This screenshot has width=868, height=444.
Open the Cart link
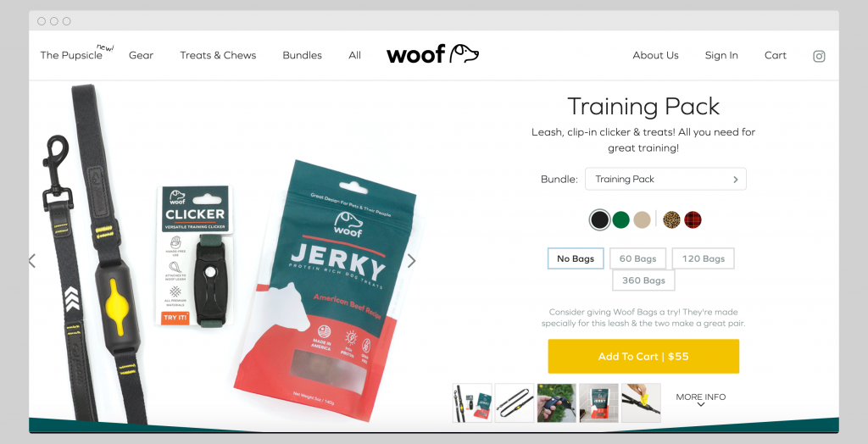tap(775, 55)
